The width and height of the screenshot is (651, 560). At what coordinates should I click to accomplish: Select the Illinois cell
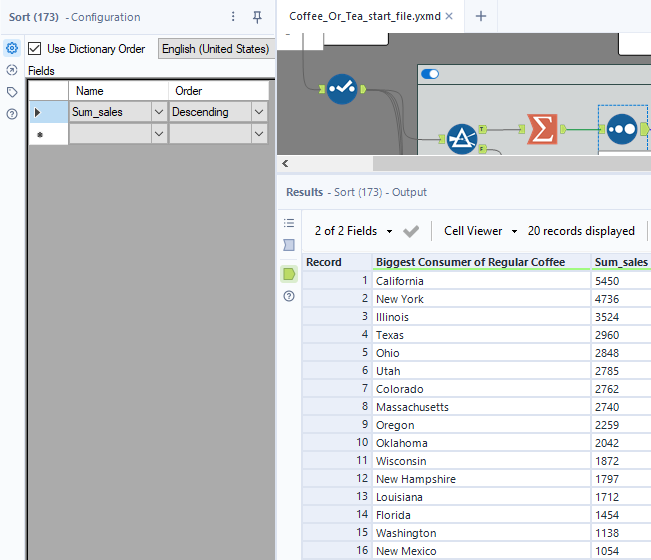coord(481,317)
